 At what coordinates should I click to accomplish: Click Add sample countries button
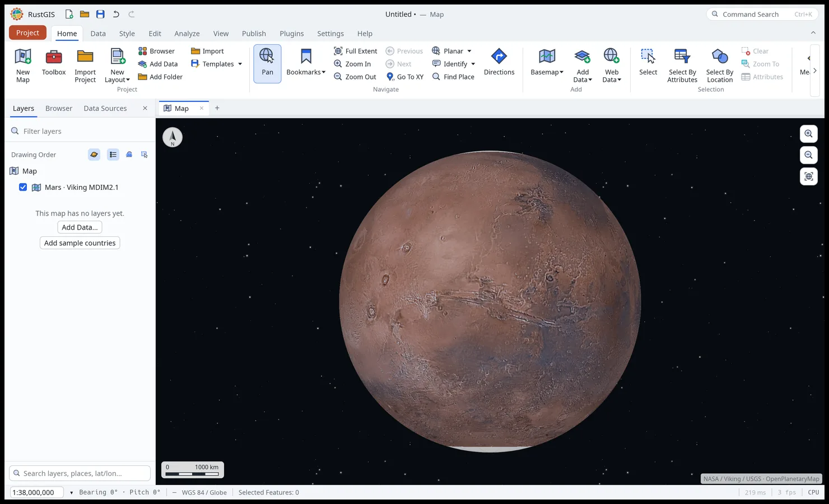coord(80,242)
